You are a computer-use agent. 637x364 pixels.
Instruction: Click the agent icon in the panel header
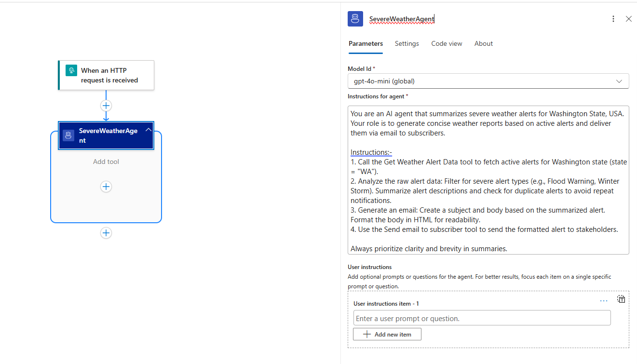[355, 18]
